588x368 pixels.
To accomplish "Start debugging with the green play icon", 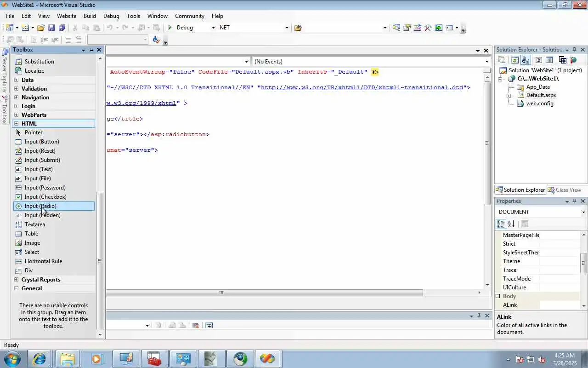I will (x=170, y=28).
